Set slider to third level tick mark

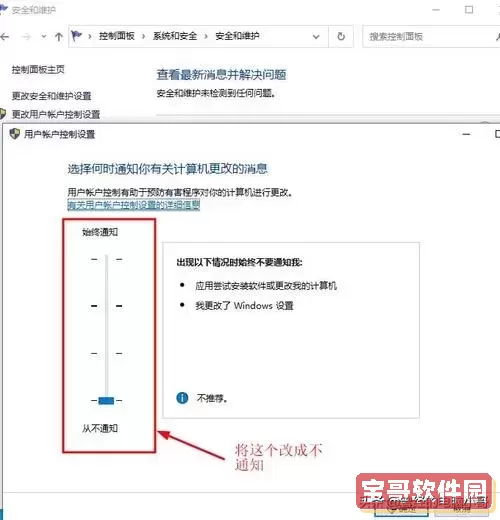106,353
